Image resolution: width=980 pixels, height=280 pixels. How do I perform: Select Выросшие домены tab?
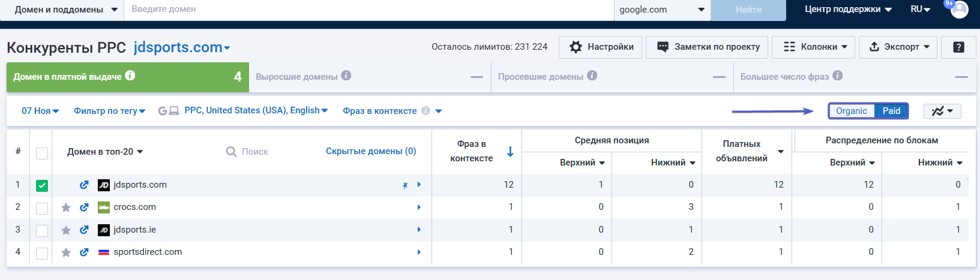coord(370,77)
